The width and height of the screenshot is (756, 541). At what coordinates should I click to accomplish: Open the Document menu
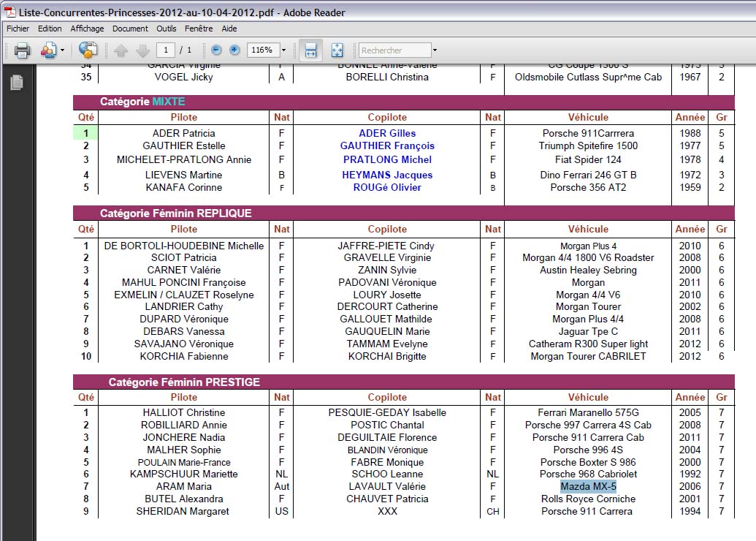pos(130,29)
